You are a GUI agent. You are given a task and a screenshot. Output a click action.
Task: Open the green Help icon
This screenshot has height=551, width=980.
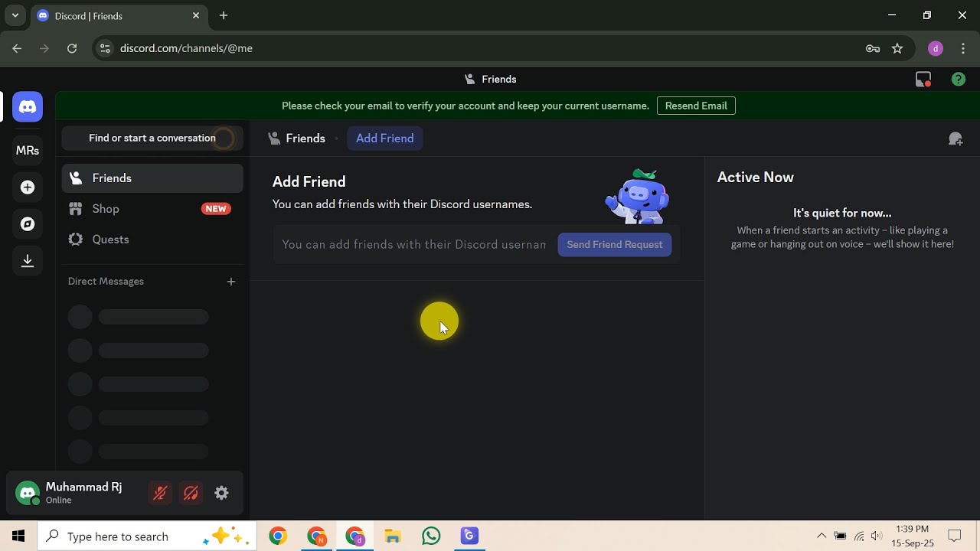coord(959,80)
